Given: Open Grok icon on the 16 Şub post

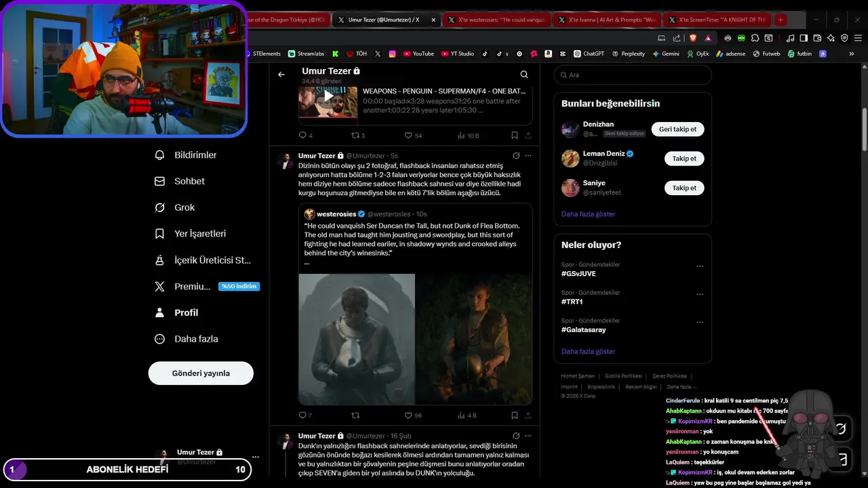Looking at the screenshot, I should [x=516, y=436].
